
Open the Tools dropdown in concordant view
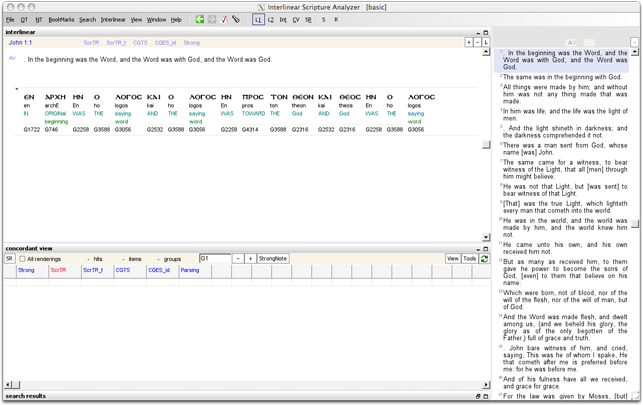coord(469,258)
